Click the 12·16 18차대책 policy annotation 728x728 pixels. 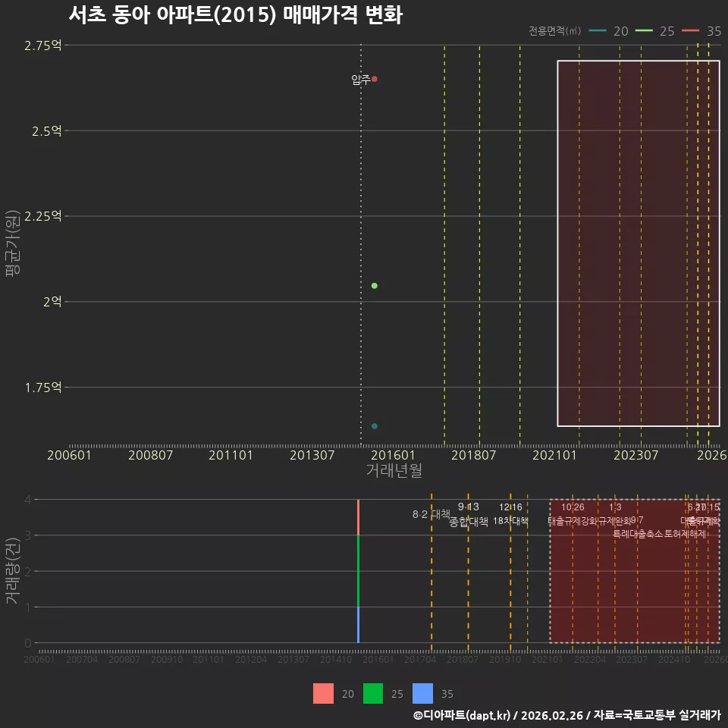pos(510,514)
